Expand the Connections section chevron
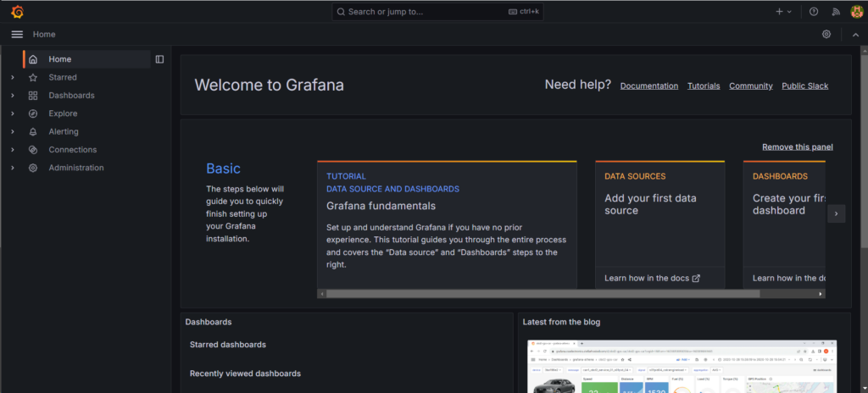 [x=12, y=149]
